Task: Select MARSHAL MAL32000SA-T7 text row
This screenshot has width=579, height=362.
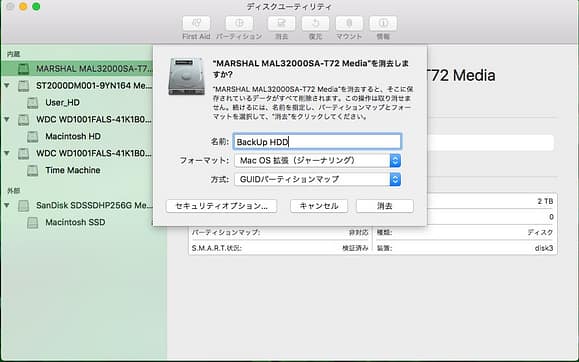Action: click(x=77, y=69)
